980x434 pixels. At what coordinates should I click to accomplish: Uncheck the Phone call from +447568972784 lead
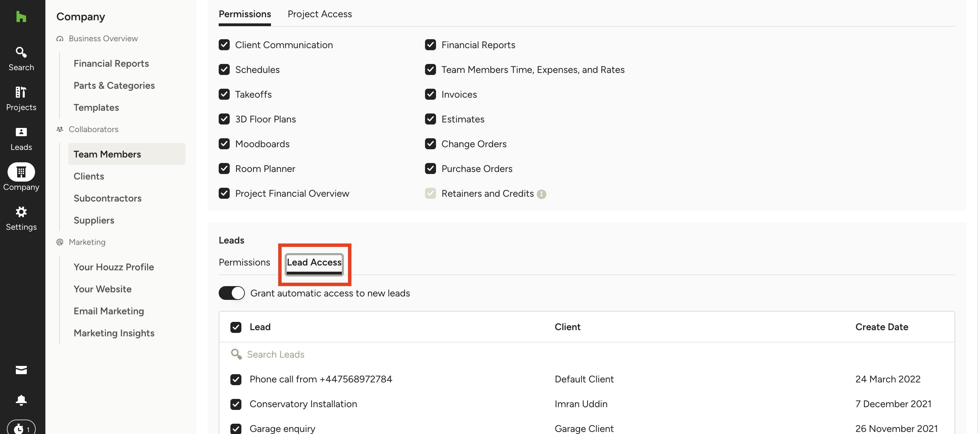[236, 379]
